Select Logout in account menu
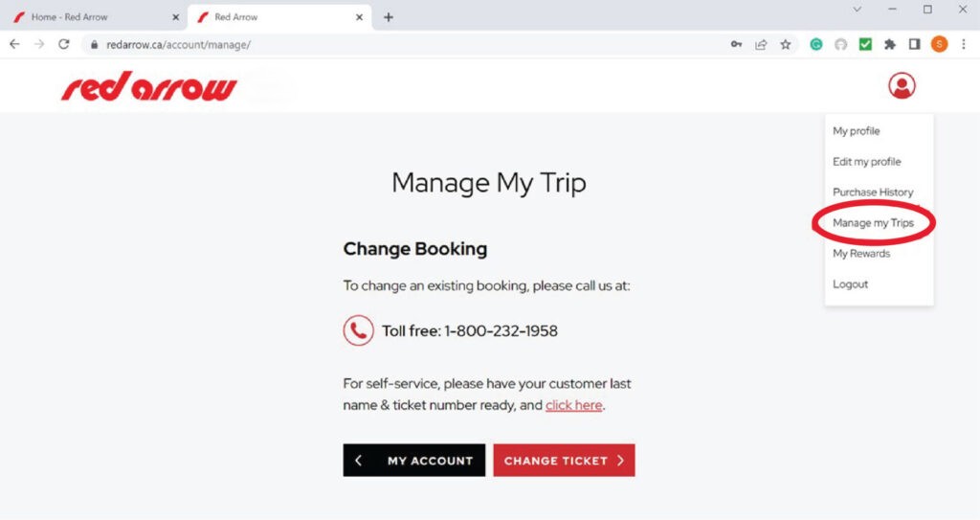 (x=851, y=284)
